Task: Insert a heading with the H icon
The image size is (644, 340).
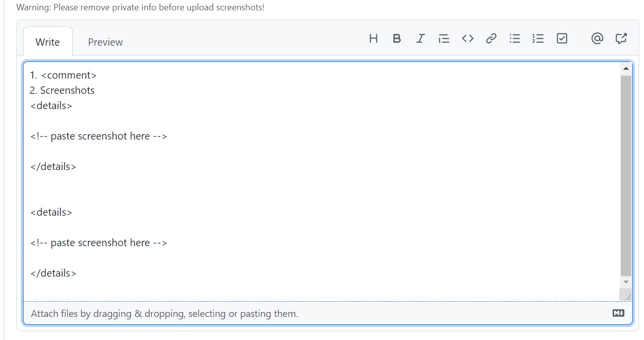Action: (373, 38)
